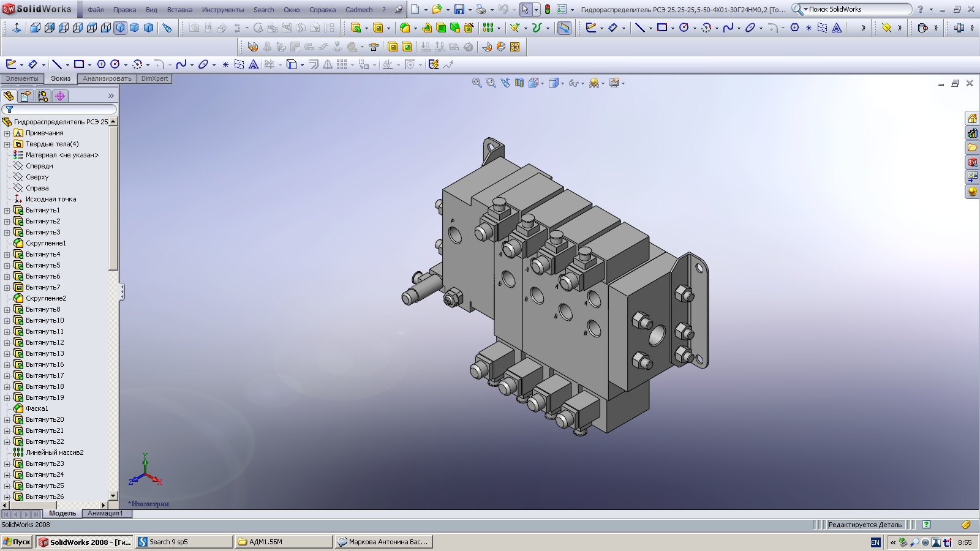The image size is (980, 551).
Task: Click the Zoom to Fit icon
Action: point(477,83)
